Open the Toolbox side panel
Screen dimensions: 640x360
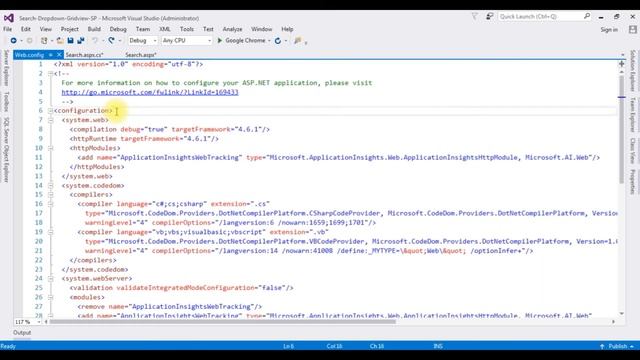click(6, 102)
